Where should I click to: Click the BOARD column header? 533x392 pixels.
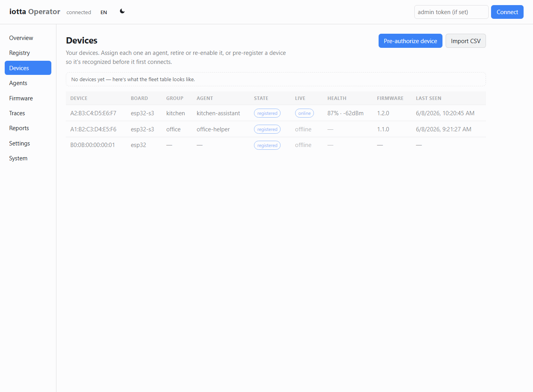[x=140, y=98]
